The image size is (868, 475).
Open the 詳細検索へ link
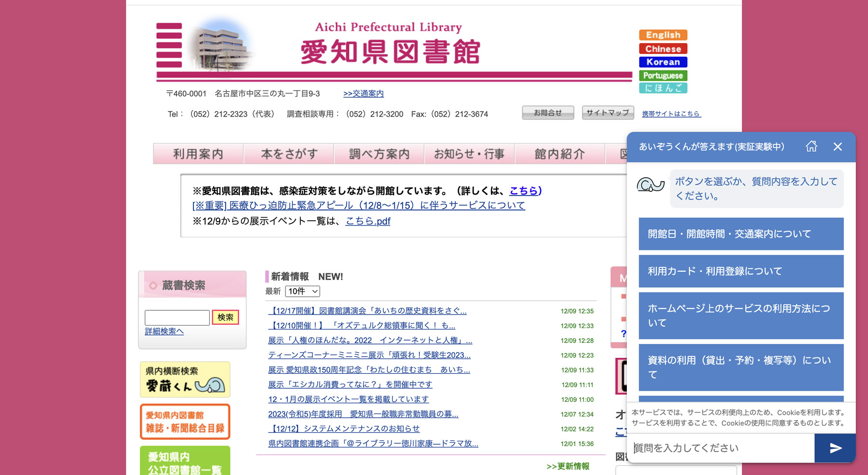tap(164, 331)
